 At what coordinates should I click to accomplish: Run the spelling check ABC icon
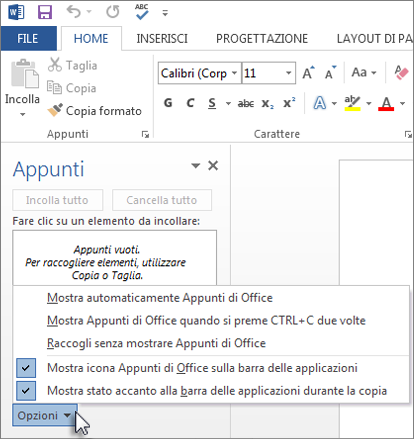pyautogui.click(x=142, y=12)
